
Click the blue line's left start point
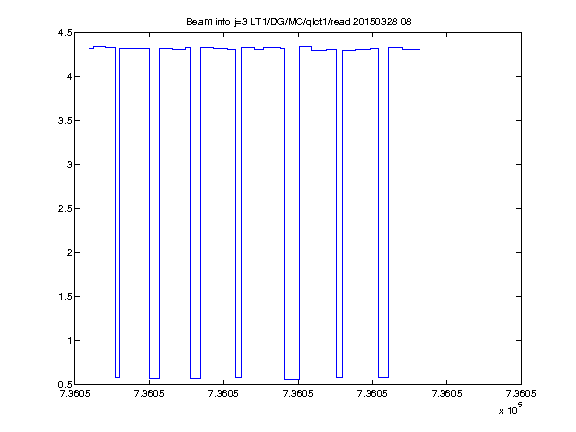[x=90, y=48]
